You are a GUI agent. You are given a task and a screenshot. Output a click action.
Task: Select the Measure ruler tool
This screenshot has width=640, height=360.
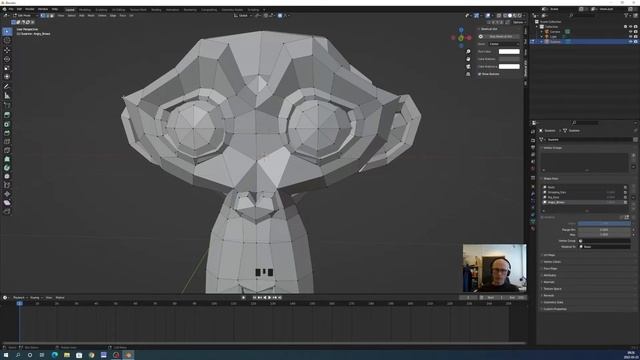click(x=7, y=96)
